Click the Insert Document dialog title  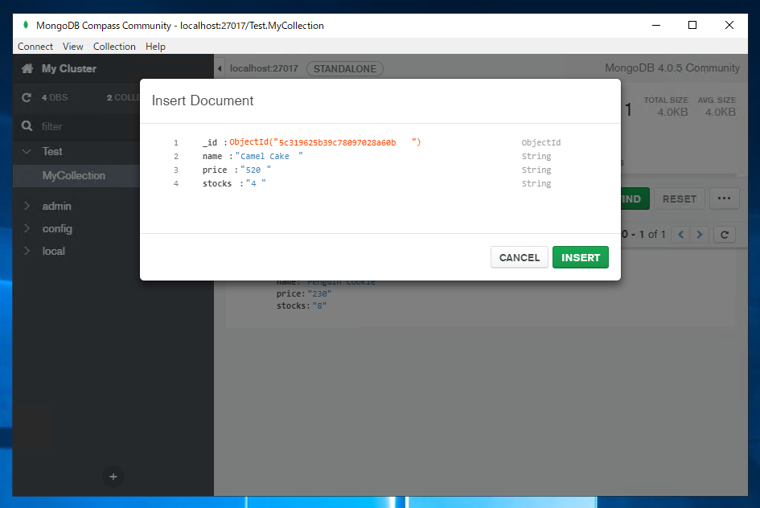point(203,100)
